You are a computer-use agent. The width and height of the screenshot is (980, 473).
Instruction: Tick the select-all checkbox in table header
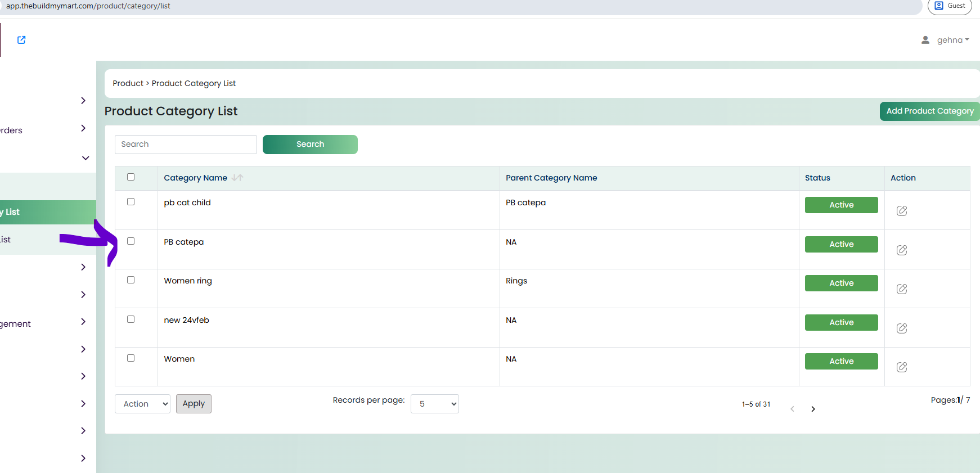pyautogui.click(x=131, y=177)
